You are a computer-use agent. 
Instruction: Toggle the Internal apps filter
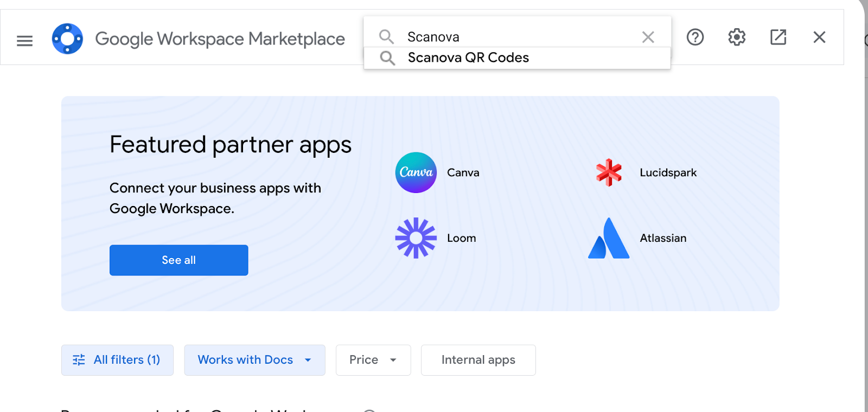[478, 360]
